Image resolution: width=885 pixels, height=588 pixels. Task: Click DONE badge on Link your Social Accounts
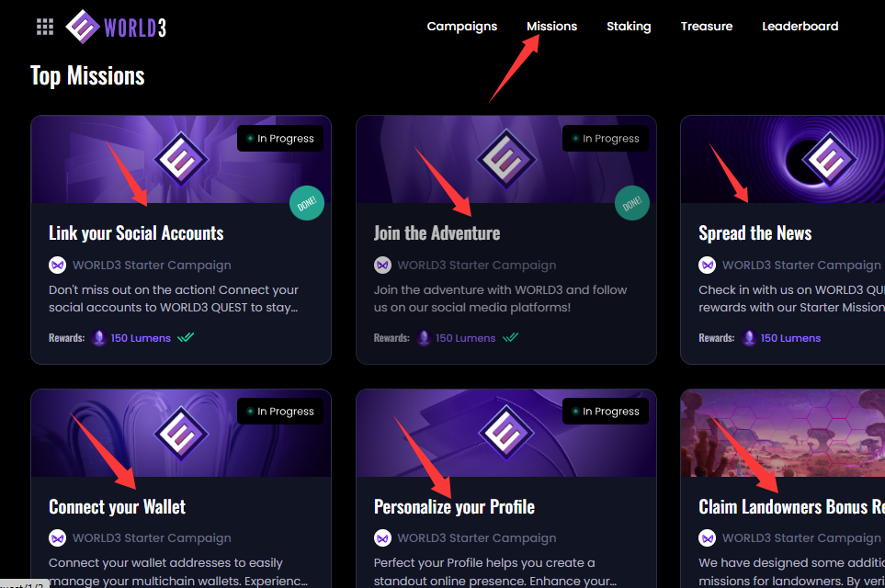pos(306,203)
